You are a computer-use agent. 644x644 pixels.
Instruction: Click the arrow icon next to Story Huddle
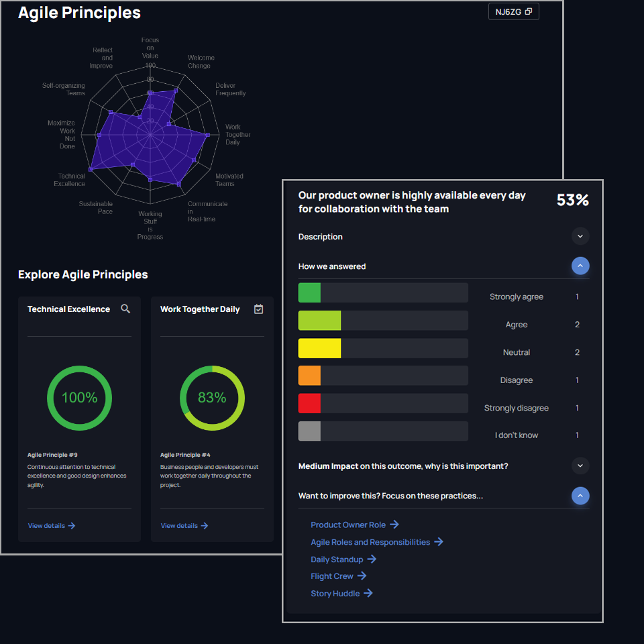[368, 594]
